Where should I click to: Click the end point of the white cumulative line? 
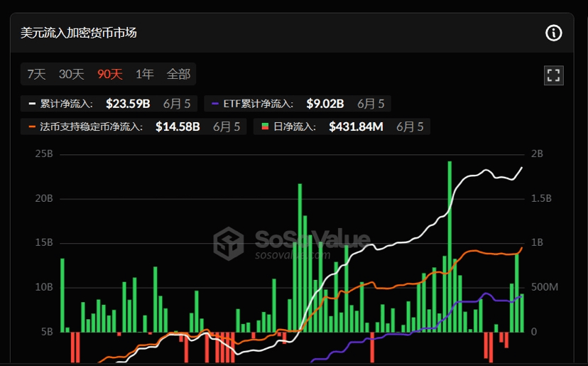[x=522, y=168]
